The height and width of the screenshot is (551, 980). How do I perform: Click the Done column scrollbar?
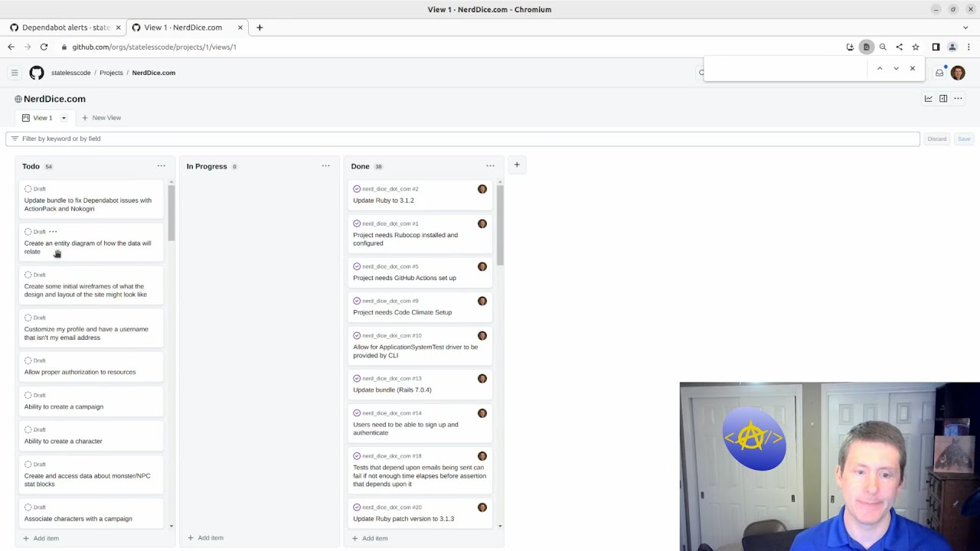point(500,226)
